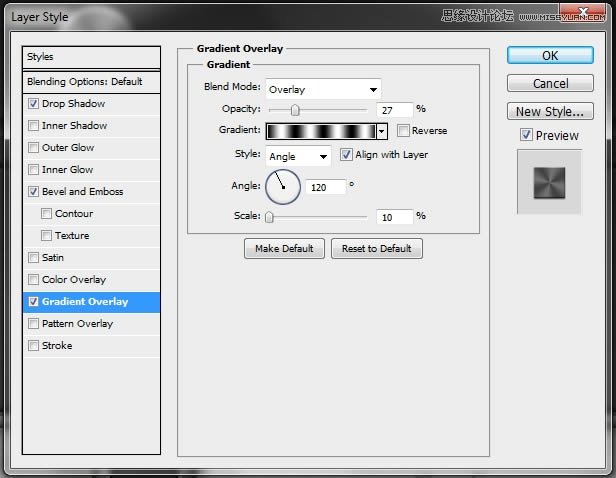This screenshot has width=616, height=478.
Task: Select the Outer Glow label
Action: coord(68,148)
